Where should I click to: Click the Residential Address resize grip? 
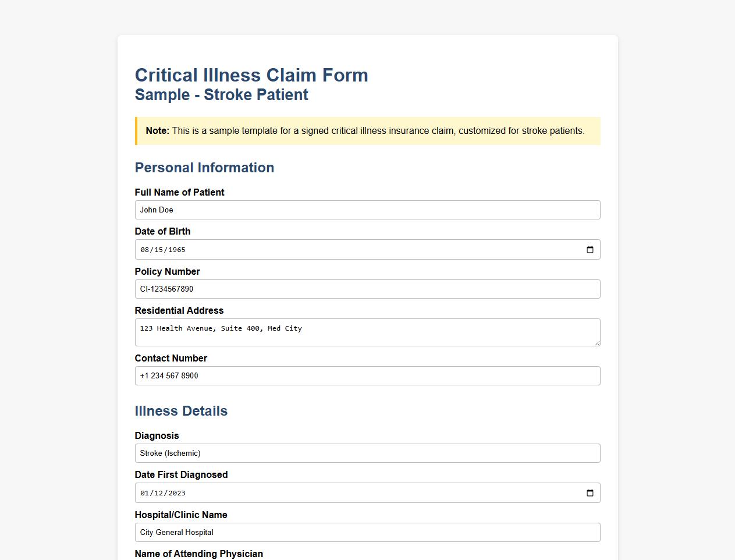pyautogui.click(x=597, y=343)
